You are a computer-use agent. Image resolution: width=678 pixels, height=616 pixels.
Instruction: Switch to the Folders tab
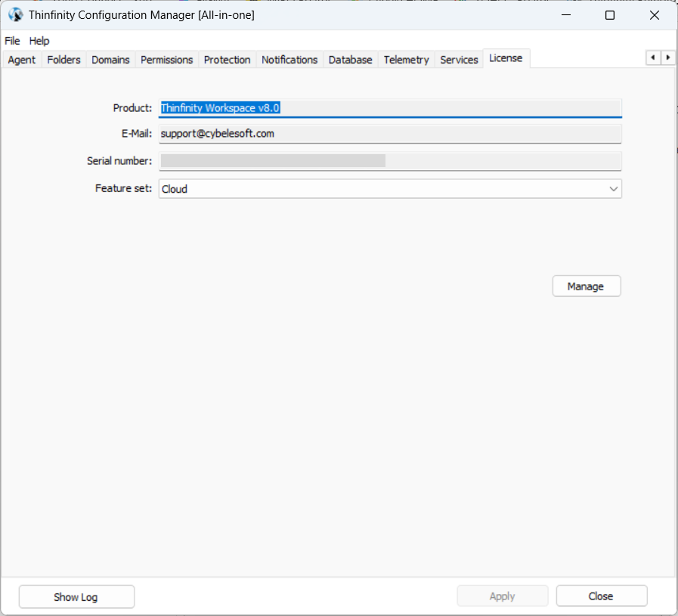point(64,60)
